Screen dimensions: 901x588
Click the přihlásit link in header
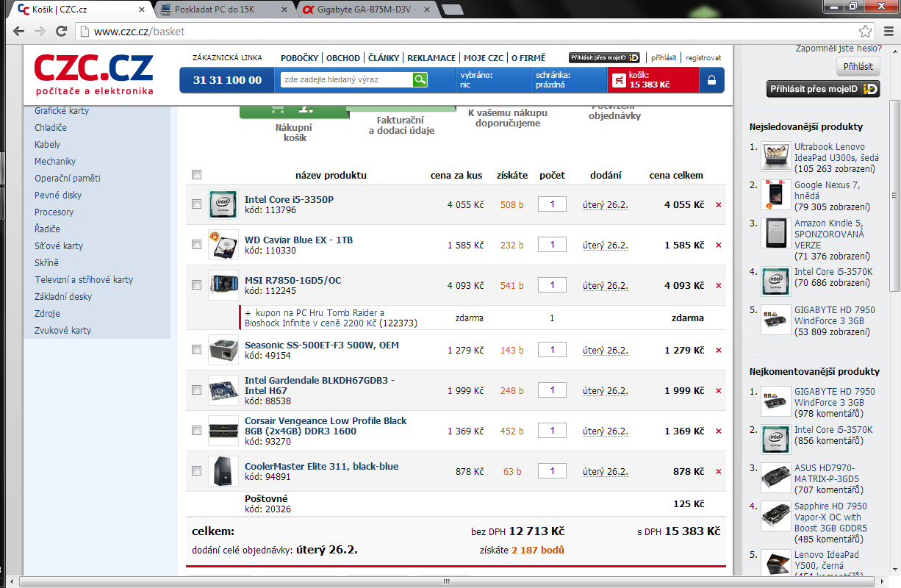click(x=664, y=58)
